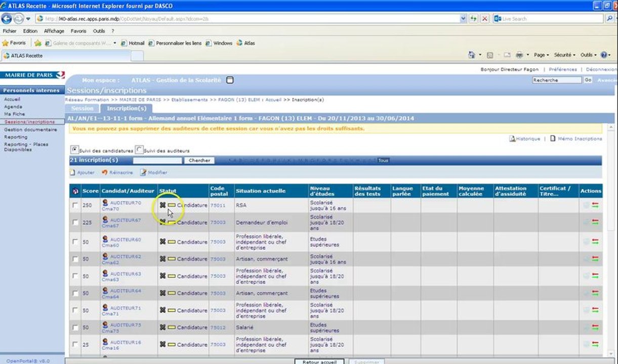Open the Affichage menu
The height and width of the screenshot is (364, 618).
coord(54,31)
